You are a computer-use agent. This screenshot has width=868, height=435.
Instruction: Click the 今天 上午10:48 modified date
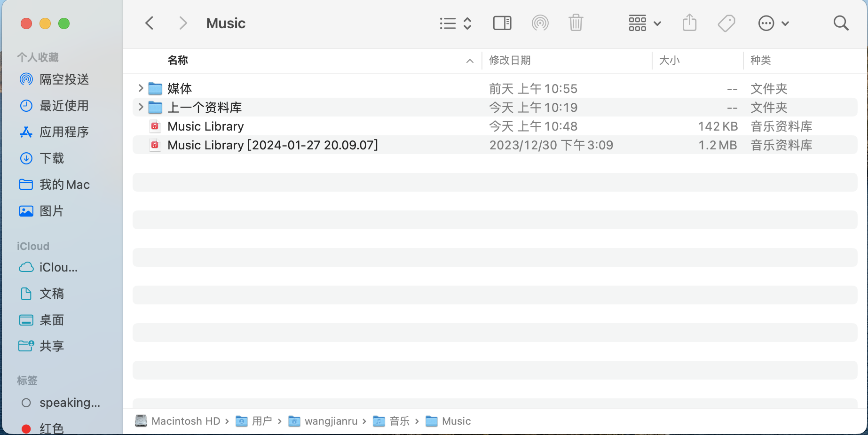(x=533, y=126)
